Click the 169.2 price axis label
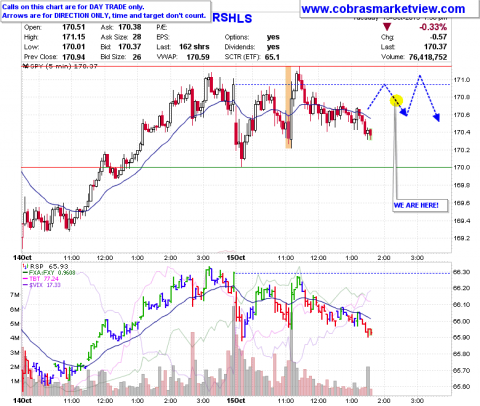The image size is (480, 406). point(462,238)
